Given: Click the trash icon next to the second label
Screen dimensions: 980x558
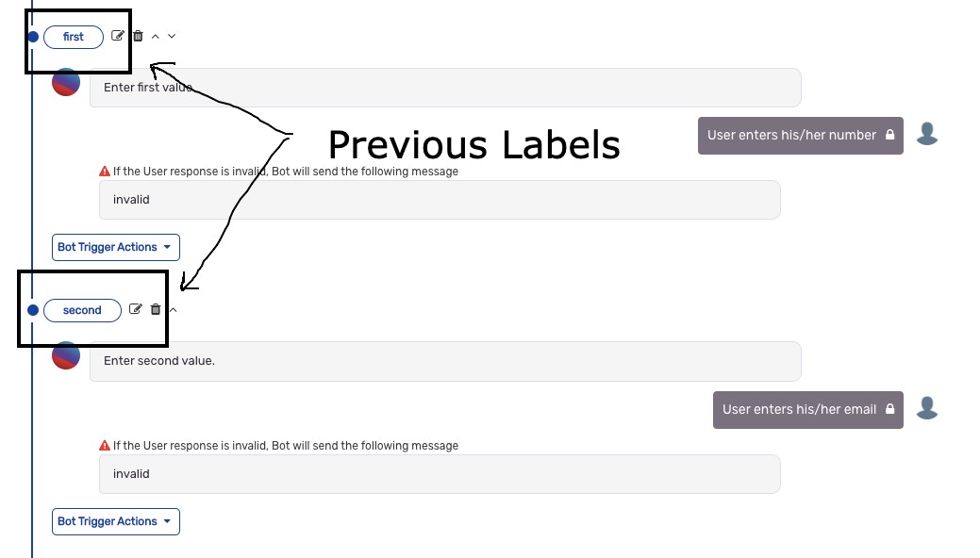Looking at the screenshot, I should pos(155,309).
